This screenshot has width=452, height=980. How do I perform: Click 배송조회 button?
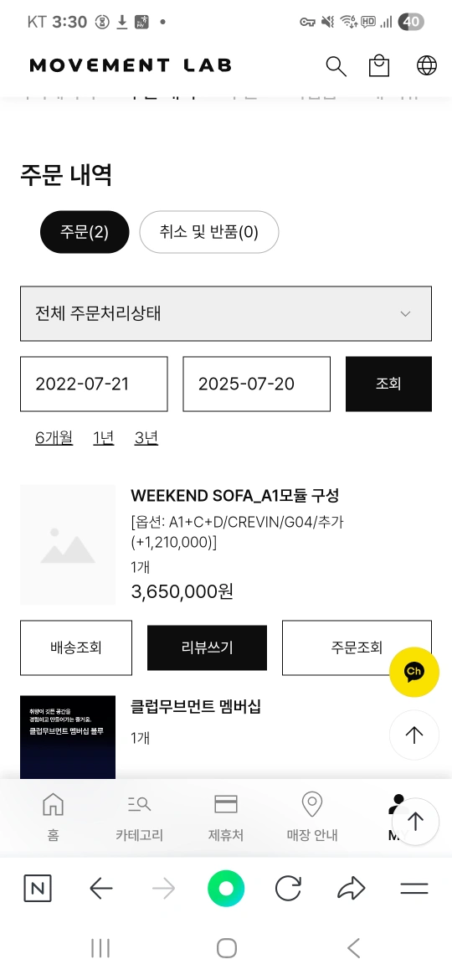pyautogui.click(x=76, y=647)
